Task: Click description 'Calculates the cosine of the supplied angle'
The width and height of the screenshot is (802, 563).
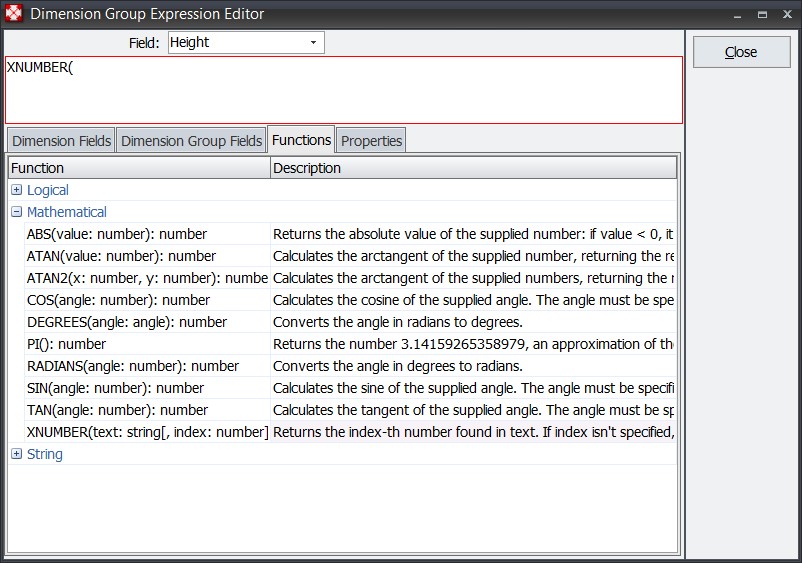Action: pyautogui.click(x=473, y=300)
